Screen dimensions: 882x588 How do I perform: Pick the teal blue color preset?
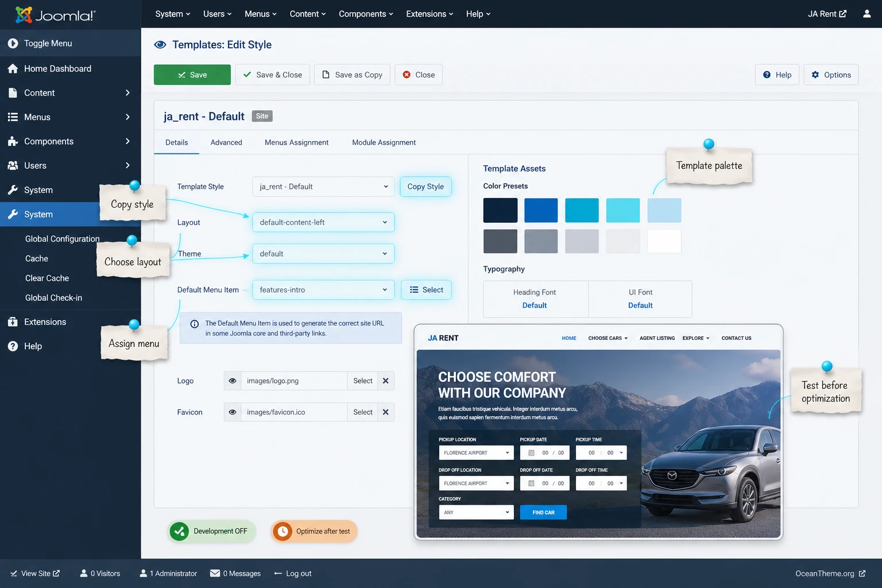coord(582,210)
